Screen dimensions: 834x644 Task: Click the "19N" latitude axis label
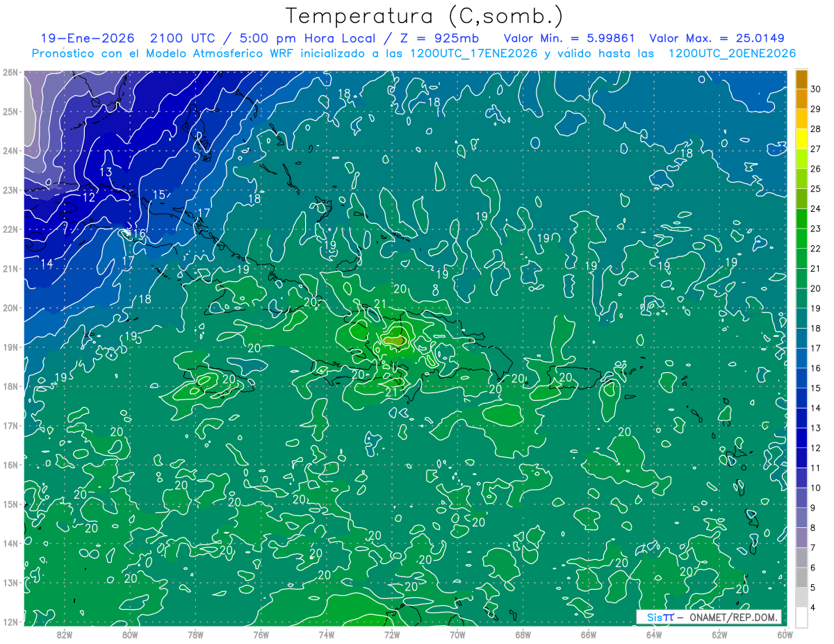pos(10,347)
